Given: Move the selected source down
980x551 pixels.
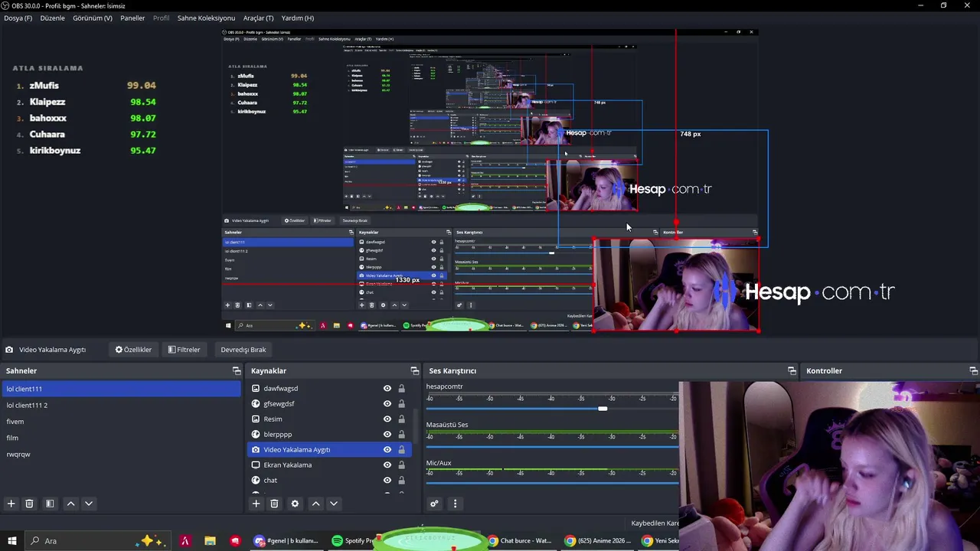Looking at the screenshot, I should point(333,504).
